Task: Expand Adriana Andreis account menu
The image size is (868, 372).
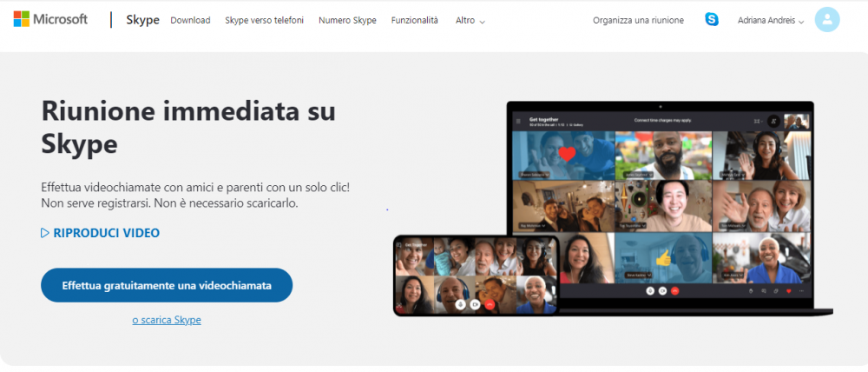Action: [x=771, y=21]
